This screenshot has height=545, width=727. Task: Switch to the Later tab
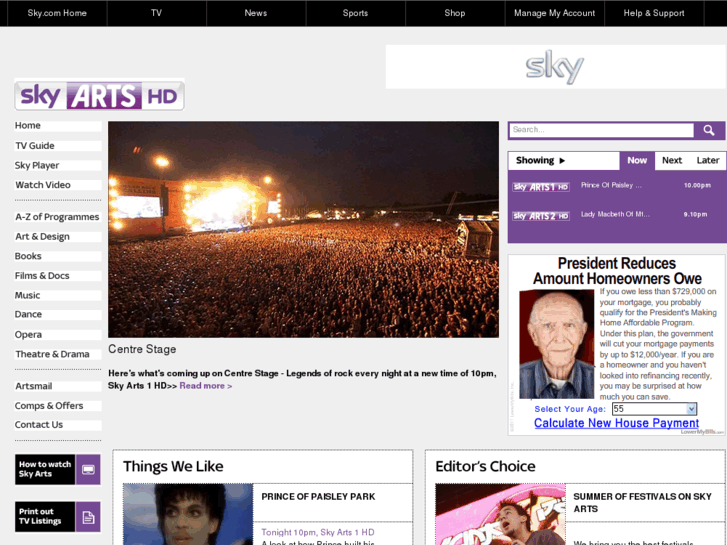pyautogui.click(x=708, y=160)
